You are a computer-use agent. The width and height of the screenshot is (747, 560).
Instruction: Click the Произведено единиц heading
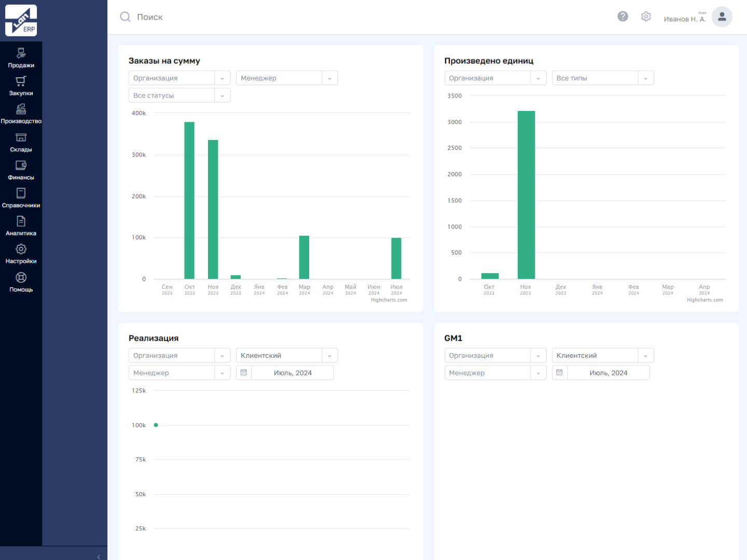pyautogui.click(x=489, y=61)
